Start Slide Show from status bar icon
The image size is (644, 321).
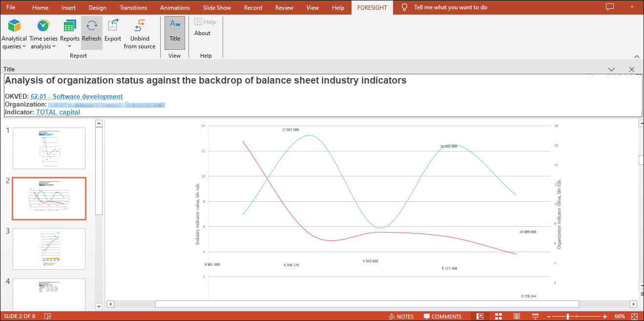click(535, 317)
